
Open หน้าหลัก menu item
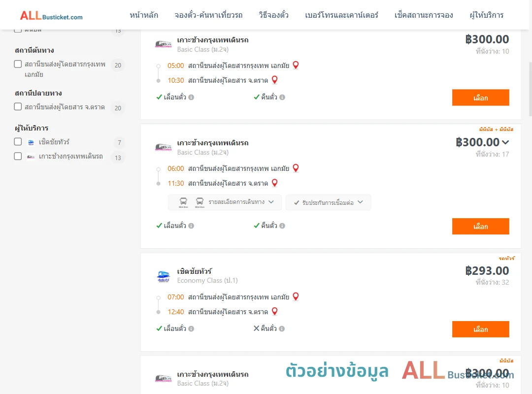[144, 15]
